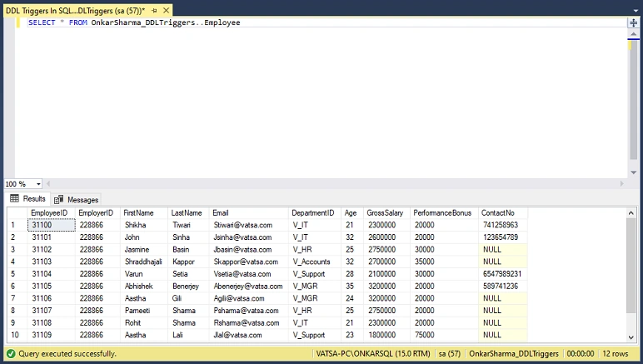Select cell Rsharma@vatsa.com
The image size is (643, 364).
(249, 323)
